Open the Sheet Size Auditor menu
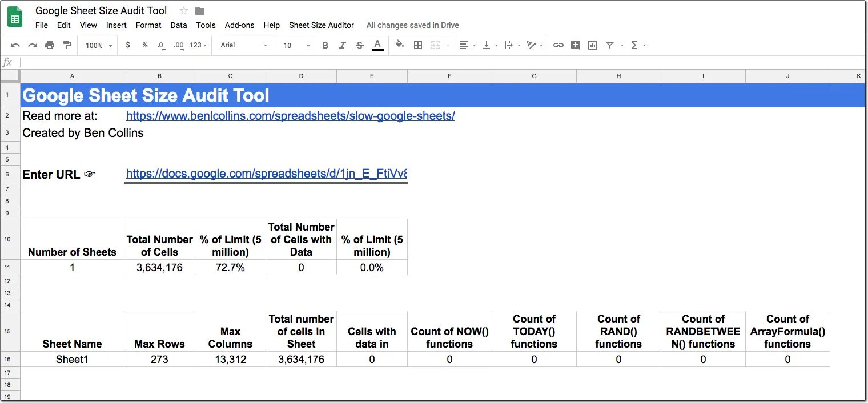The height and width of the screenshot is (403, 868). pos(322,25)
